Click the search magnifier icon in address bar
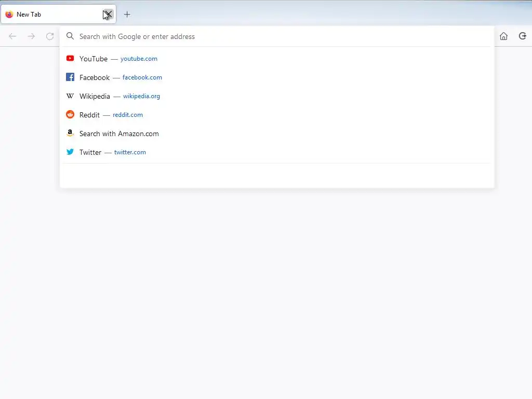This screenshot has height=399, width=532. pyautogui.click(x=70, y=36)
